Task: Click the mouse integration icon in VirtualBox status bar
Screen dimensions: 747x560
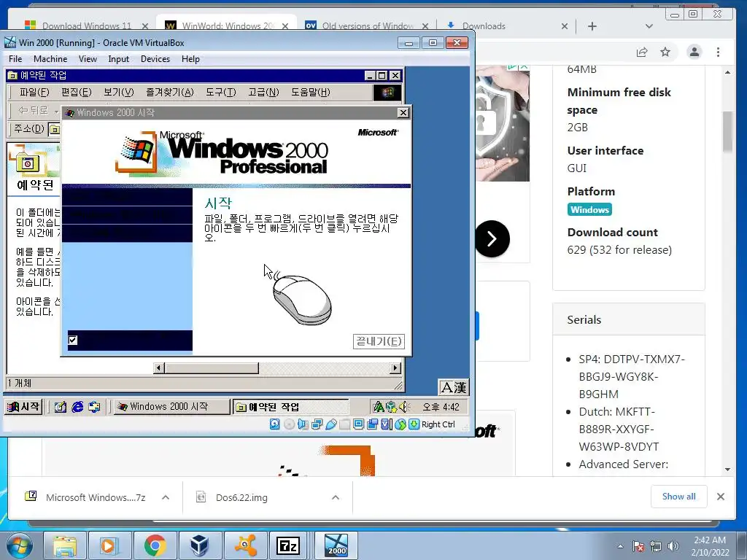Action: 400,424
